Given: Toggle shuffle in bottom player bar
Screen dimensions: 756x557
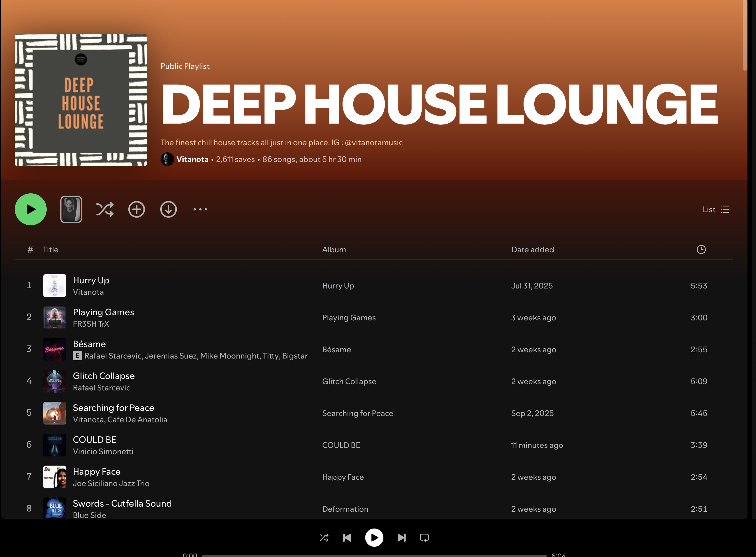Looking at the screenshot, I should 324,537.
